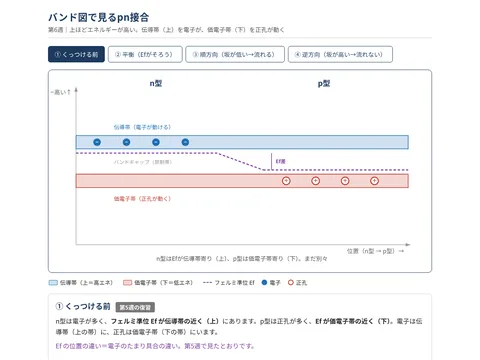
Task: Click the blue 伝導帯 legend swatch
Action: 53,283
